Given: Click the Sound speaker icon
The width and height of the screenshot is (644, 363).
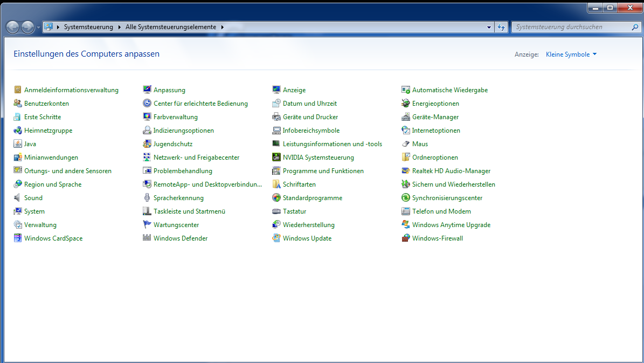Looking at the screenshot, I should coord(18,198).
